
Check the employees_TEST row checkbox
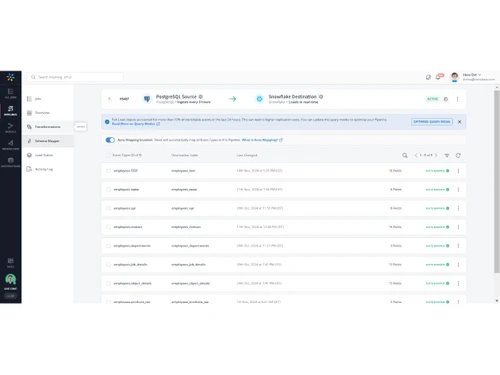coord(108,171)
